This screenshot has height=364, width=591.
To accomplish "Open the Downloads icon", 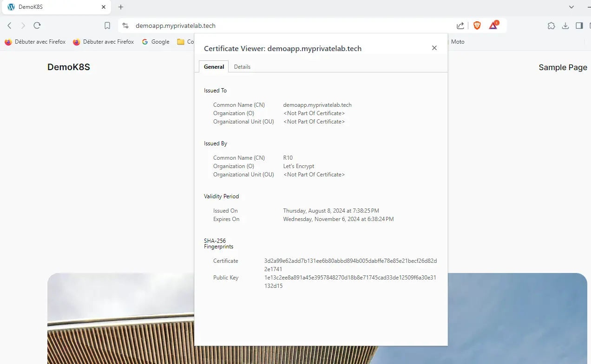I will pos(565,26).
